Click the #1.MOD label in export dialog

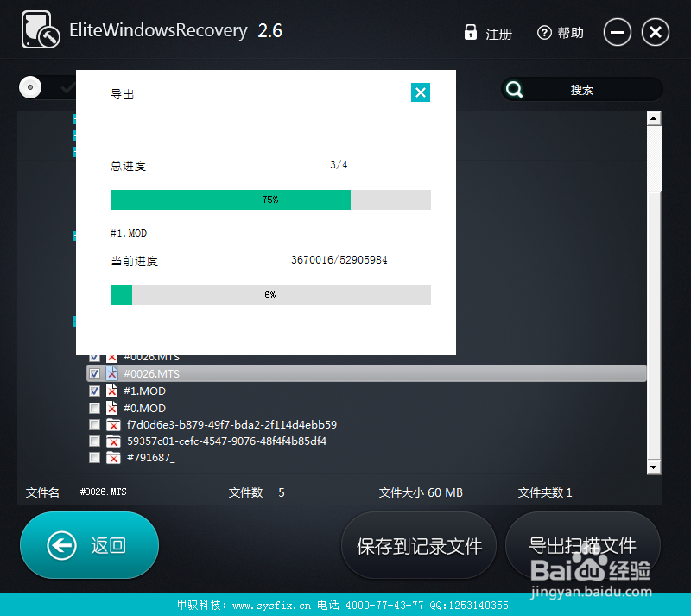pyautogui.click(x=128, y=232)
